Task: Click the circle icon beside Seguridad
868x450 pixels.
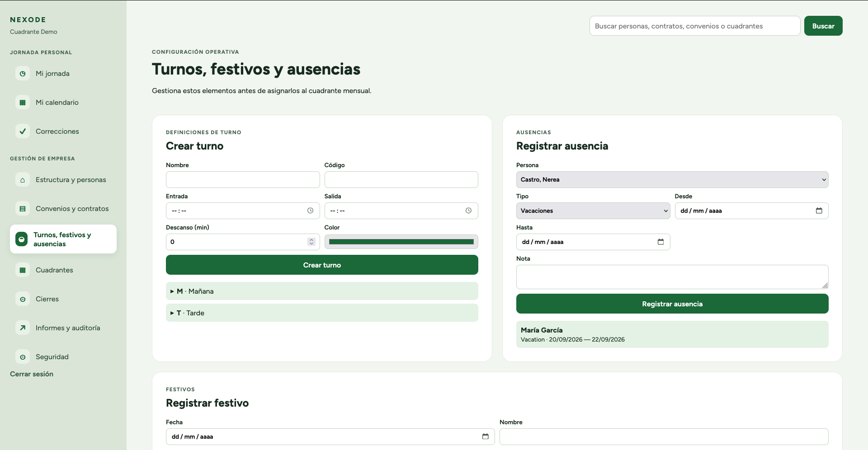Action: click(x=23, y=357)
